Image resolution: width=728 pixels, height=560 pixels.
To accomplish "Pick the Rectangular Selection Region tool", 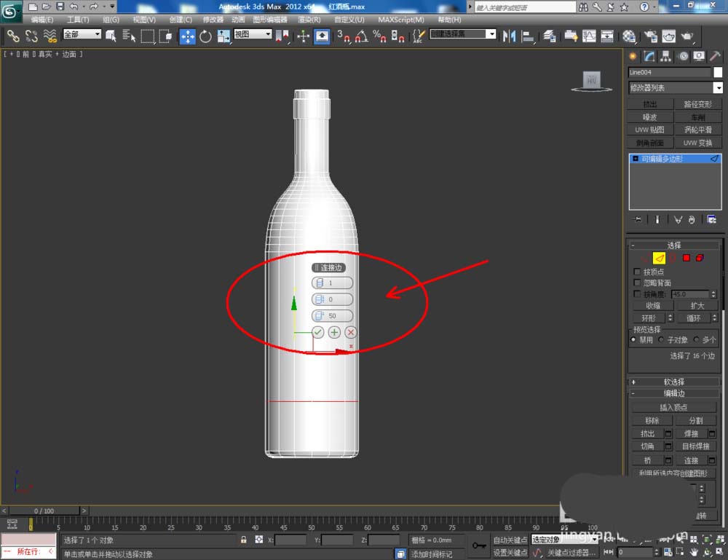I will click(148, 36).
